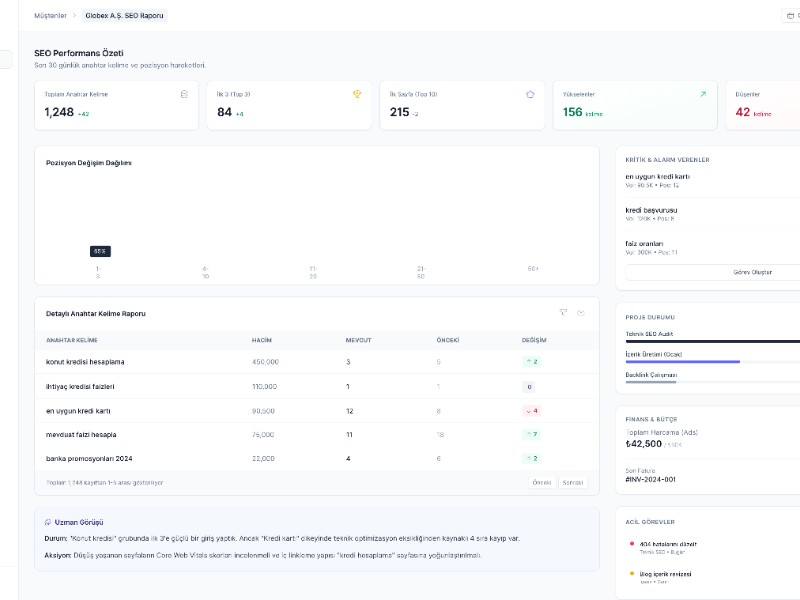This screenshot has width=800, height=600.
Task: Click the speech bubble icon beside Uzman Görüşü
Action: pos(47,524)
